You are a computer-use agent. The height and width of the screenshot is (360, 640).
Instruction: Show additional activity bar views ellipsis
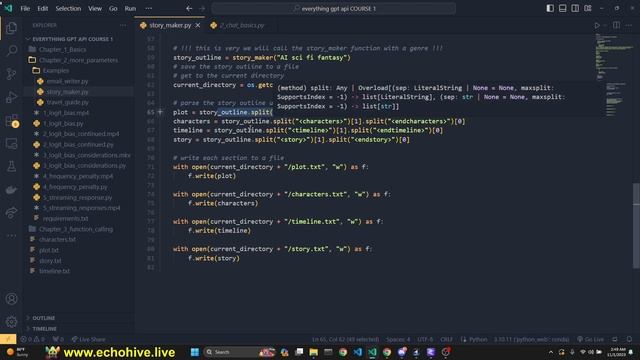pyautogui.click(x=11, y=236)
